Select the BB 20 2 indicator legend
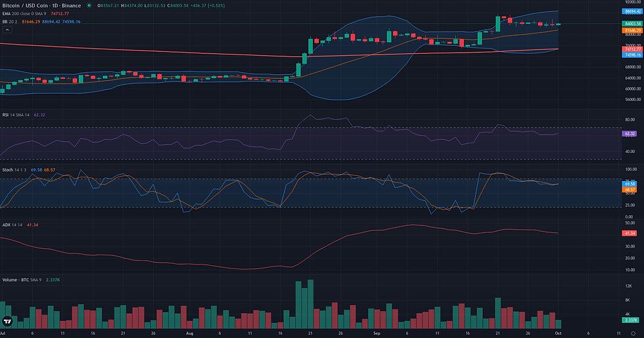644x338 pixels. (11, 22)
